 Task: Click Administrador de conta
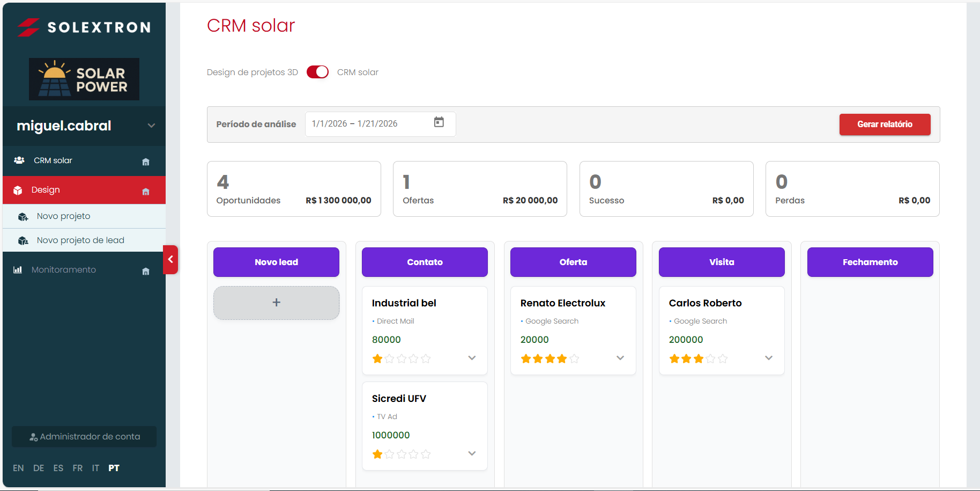pyautogui.click(x=84, y=436)
